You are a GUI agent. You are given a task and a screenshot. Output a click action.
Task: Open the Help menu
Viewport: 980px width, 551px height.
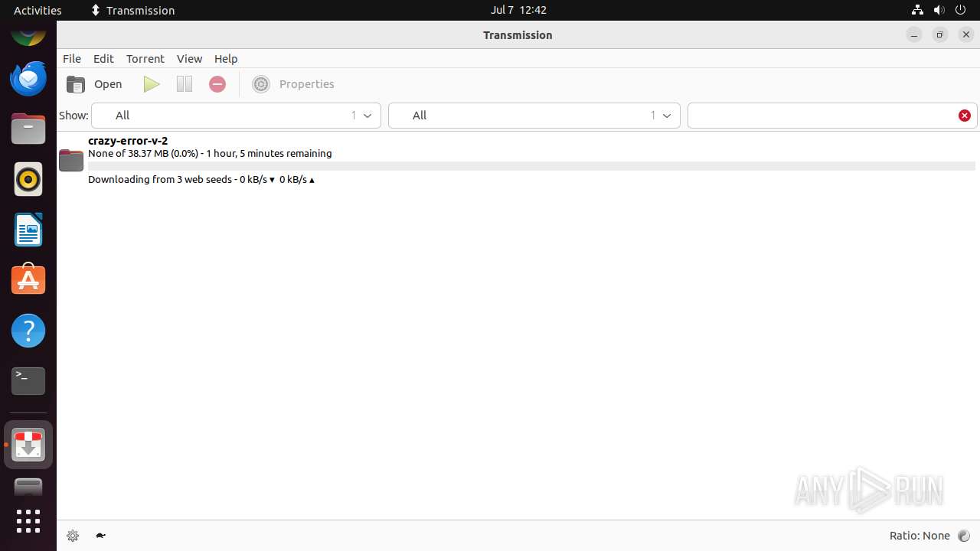click(x=226, y=59)
